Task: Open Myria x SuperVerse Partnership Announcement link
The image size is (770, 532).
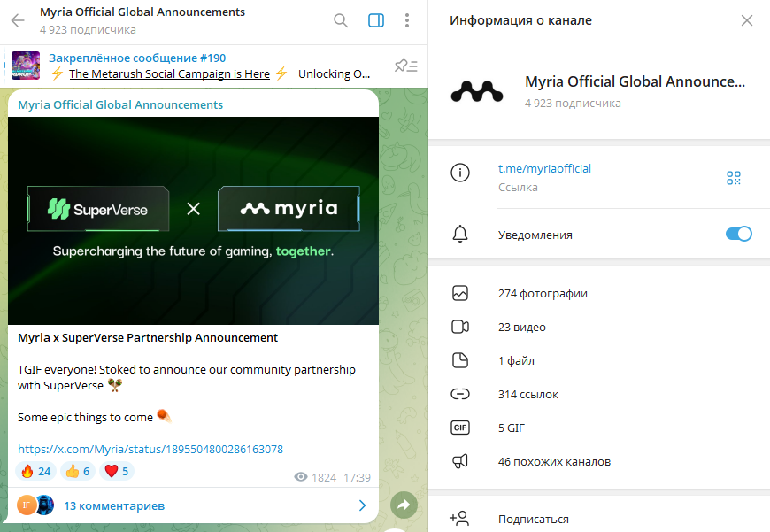Action: [x=148, y=337]
